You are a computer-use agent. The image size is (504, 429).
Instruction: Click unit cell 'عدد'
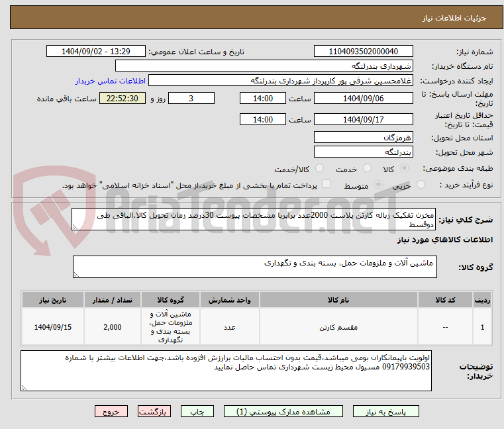230,327
